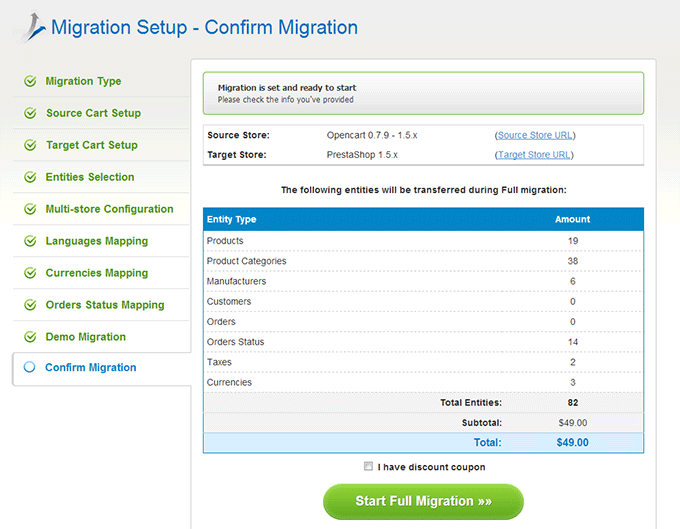
Task: Open the Orders Status Mapping step
Action: 105,305
